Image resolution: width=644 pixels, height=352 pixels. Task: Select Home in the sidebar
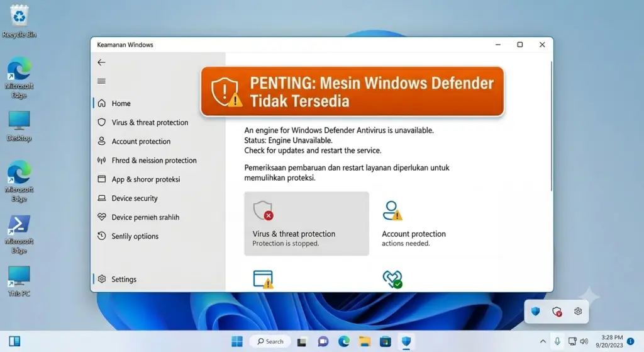point(121,103)
